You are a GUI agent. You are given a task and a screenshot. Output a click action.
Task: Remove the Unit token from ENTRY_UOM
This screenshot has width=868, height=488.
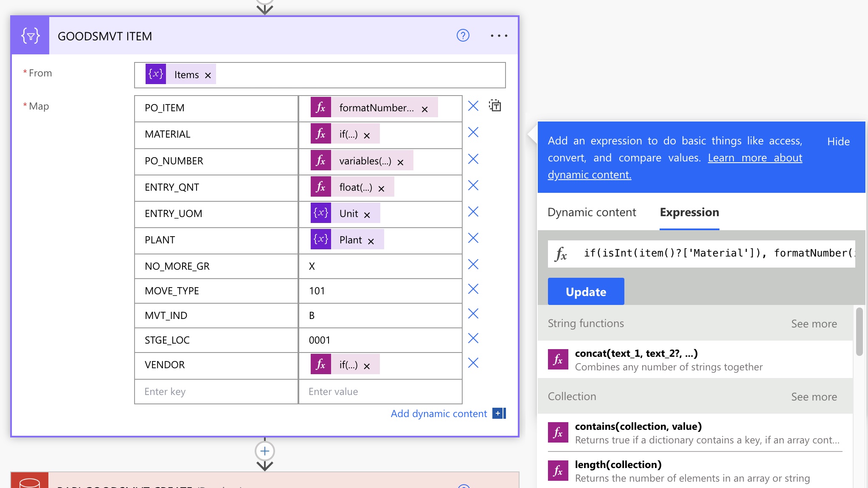pyautogui.click(x=367, y=215)
